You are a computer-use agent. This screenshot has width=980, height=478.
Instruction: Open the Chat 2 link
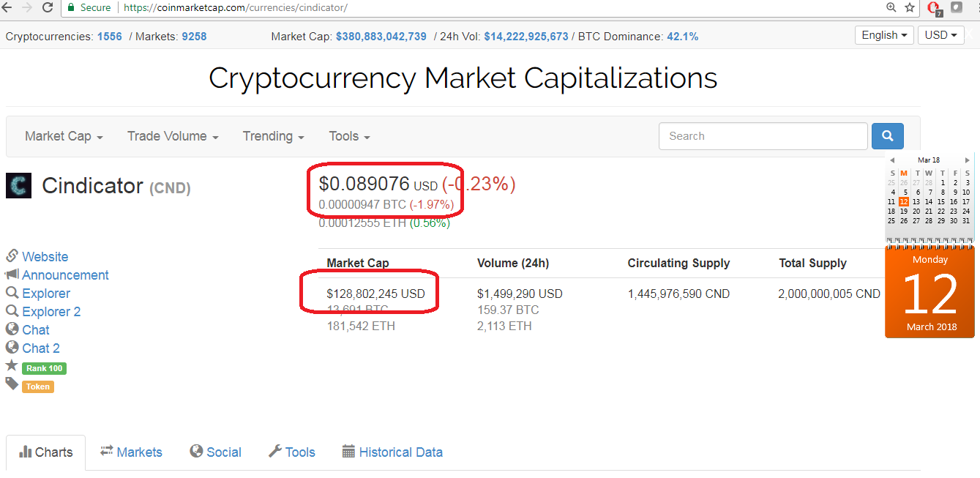coord(41,348)
